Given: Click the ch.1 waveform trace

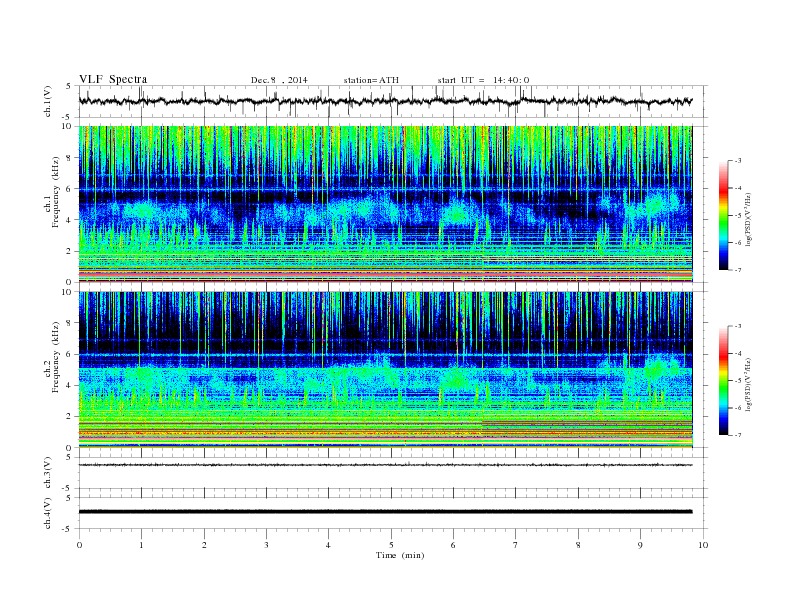Looking at the screenshot, I should (385, 101).
